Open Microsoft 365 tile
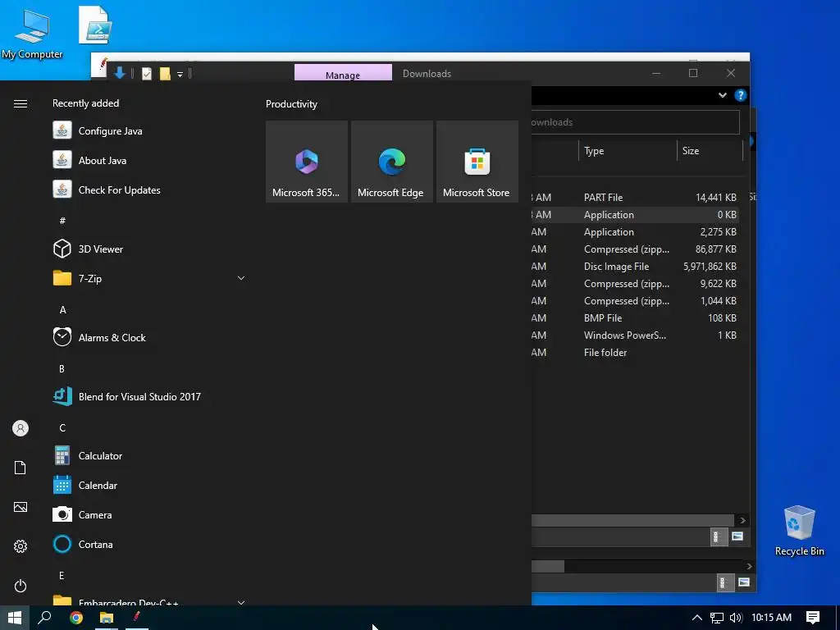The height and width of the screenshot is (630, 840). pyautogui.click(x=307, y=162)
